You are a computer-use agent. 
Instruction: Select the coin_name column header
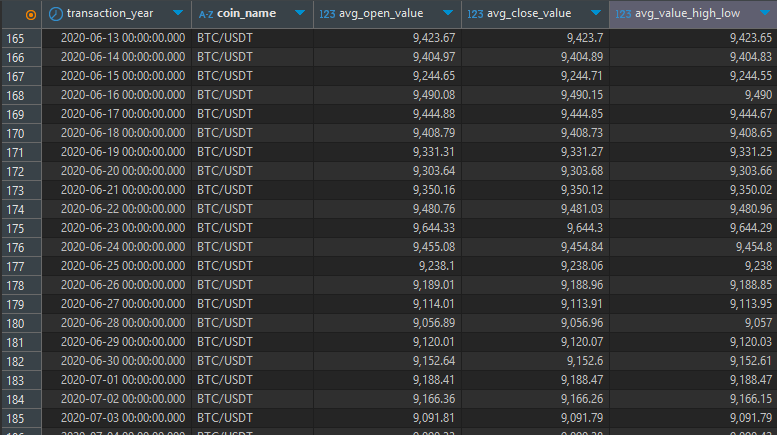coord(246,14)
